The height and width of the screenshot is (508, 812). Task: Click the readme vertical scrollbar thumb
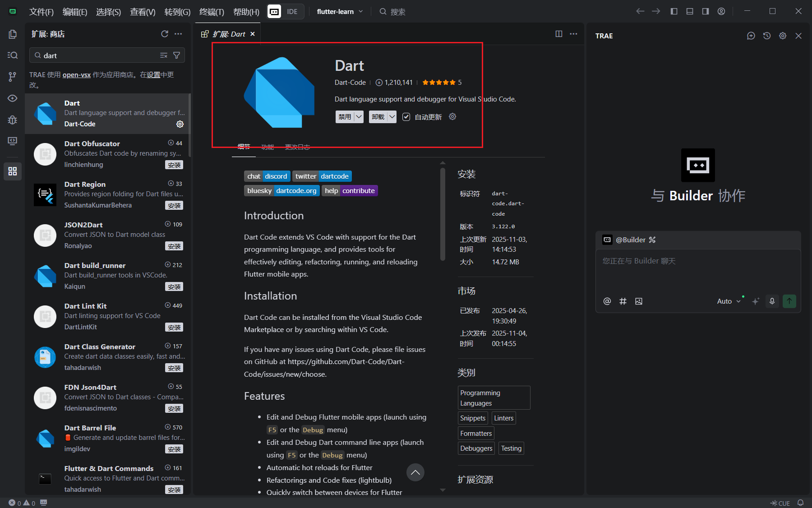443,214
